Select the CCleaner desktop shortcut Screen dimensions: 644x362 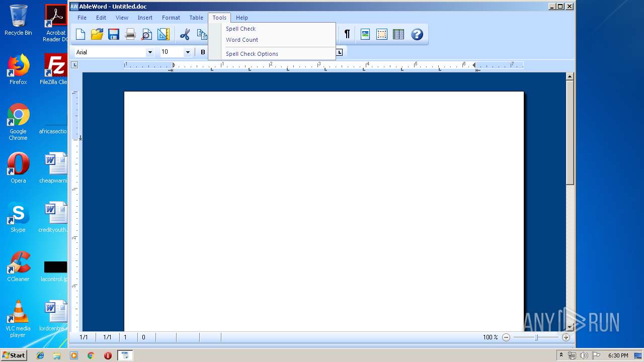coord(18,266)
